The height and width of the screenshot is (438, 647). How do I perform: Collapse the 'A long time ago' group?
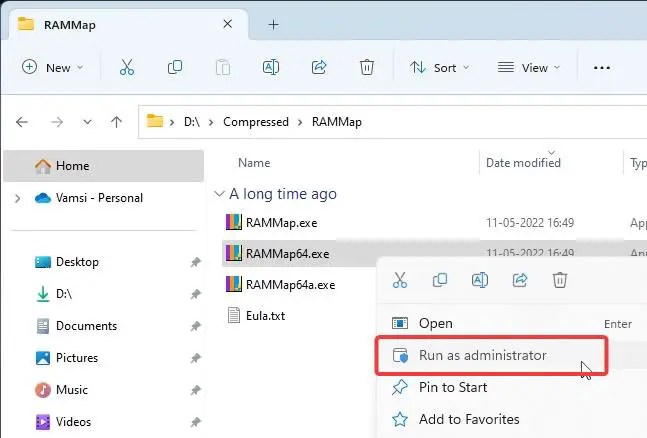(x=219, y=194)
